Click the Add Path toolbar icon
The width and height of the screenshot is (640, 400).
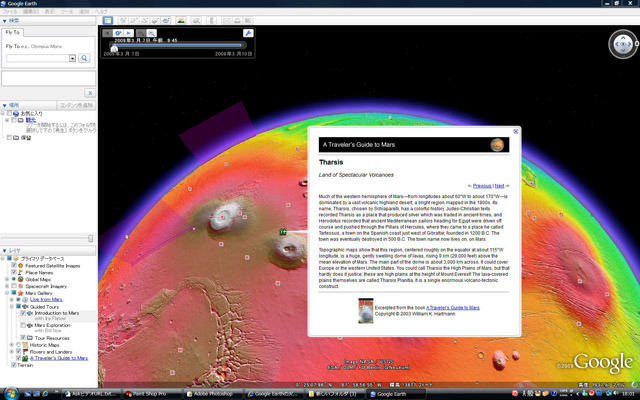144,20
